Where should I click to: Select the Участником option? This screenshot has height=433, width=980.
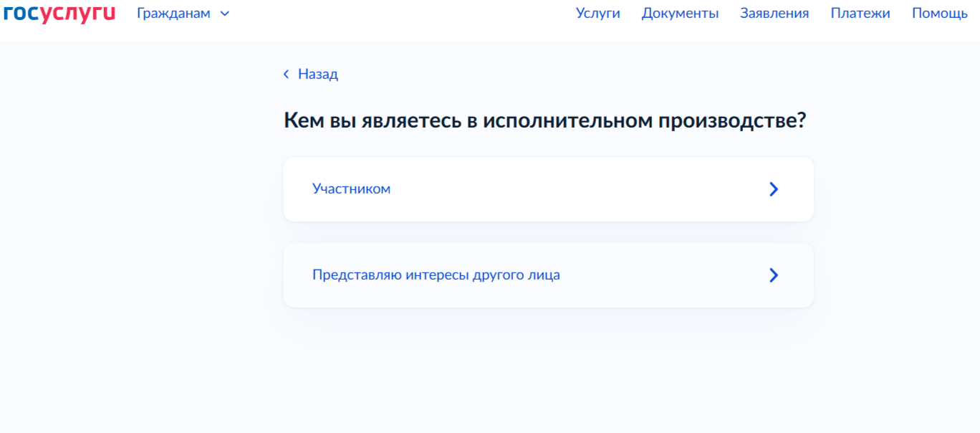(351, 189)
